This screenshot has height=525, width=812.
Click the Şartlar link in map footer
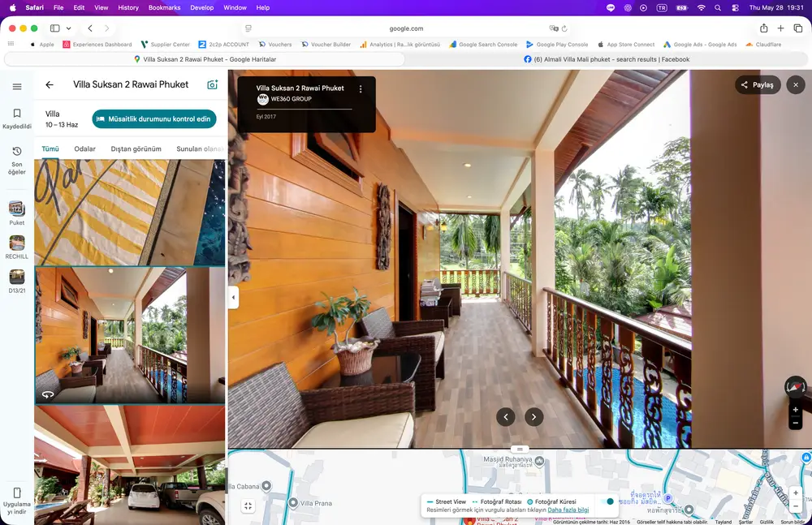coord(745,522)
